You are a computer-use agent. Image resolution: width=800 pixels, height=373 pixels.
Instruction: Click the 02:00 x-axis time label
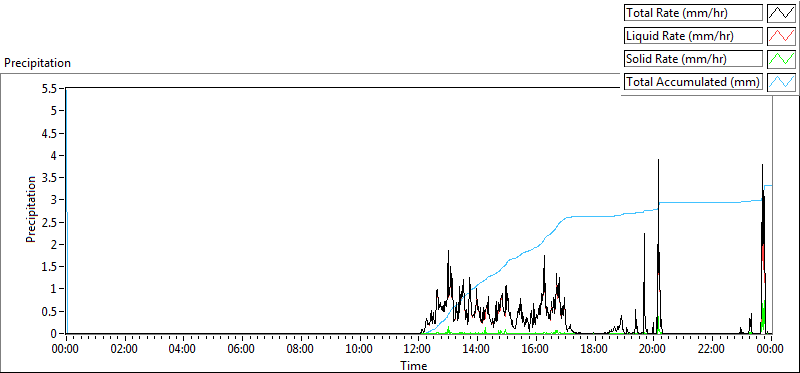coord(124,349)
